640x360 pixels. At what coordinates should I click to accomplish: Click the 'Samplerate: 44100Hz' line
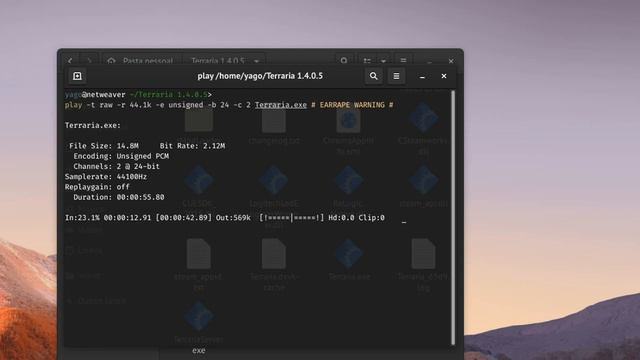(x=106, y=177)
